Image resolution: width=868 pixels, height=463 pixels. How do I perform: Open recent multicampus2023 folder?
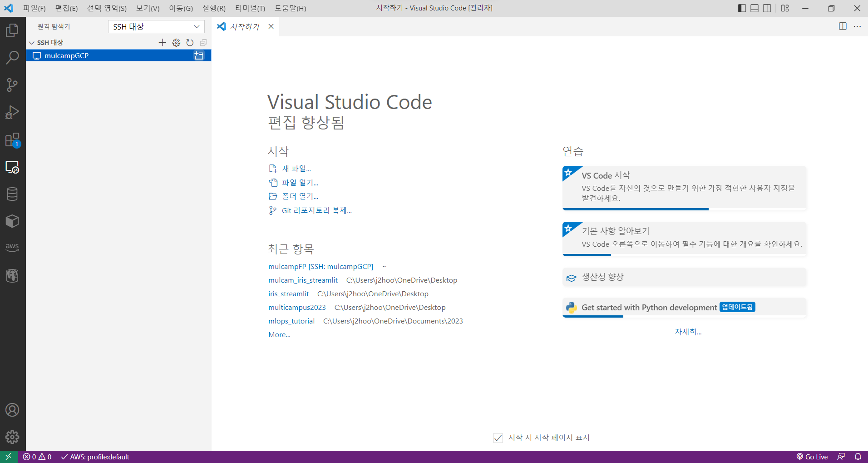point(297,308)
